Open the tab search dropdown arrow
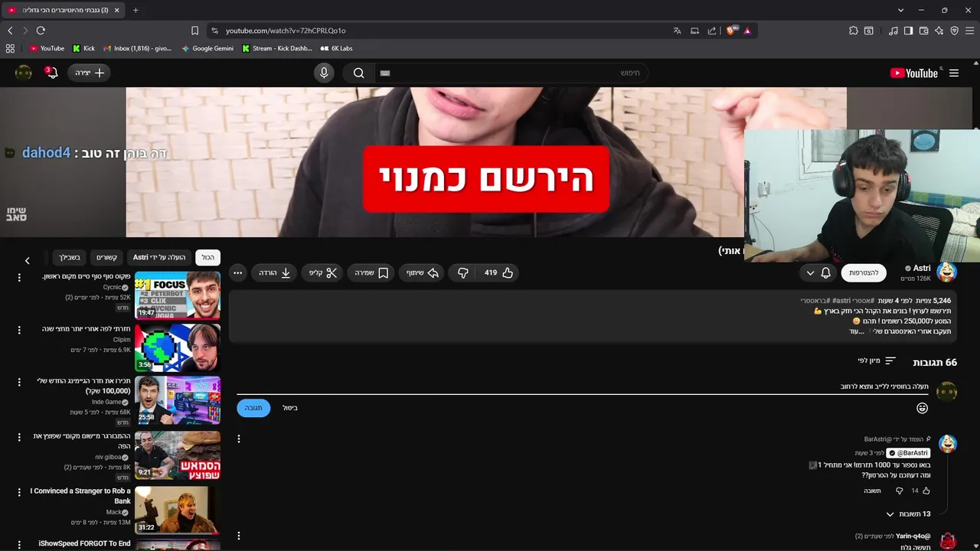 901,10
